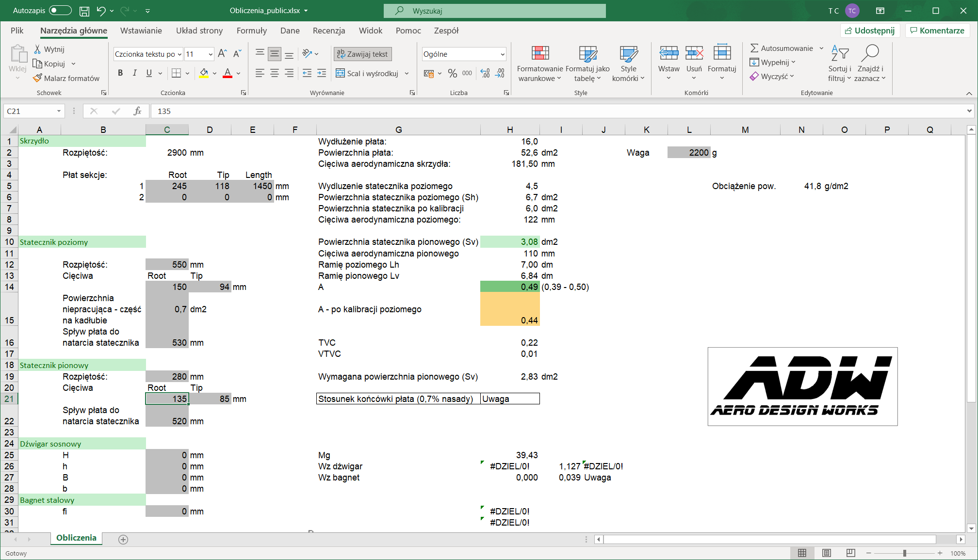Viewport: 978px width, 560px height.
Task: Apply percent style to cell
Action: [452, 73]
